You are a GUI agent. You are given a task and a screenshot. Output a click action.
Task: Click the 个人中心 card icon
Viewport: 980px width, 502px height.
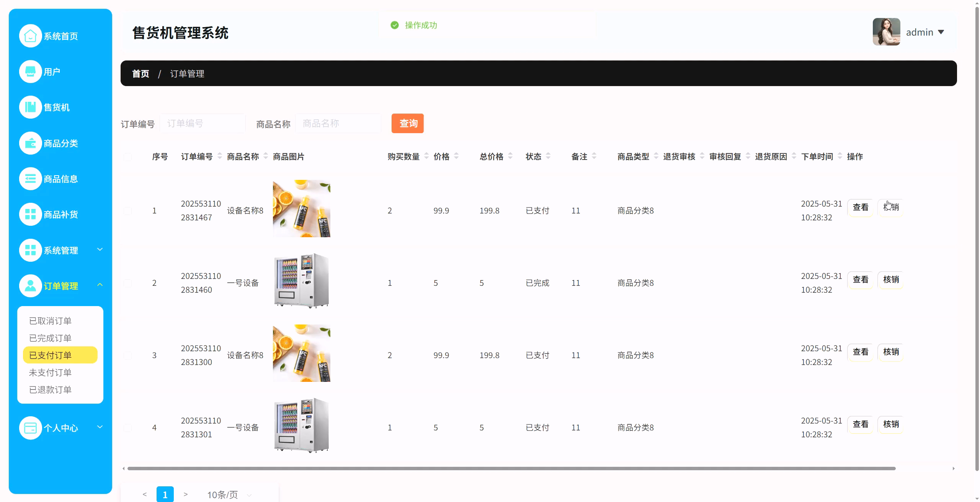30,428
